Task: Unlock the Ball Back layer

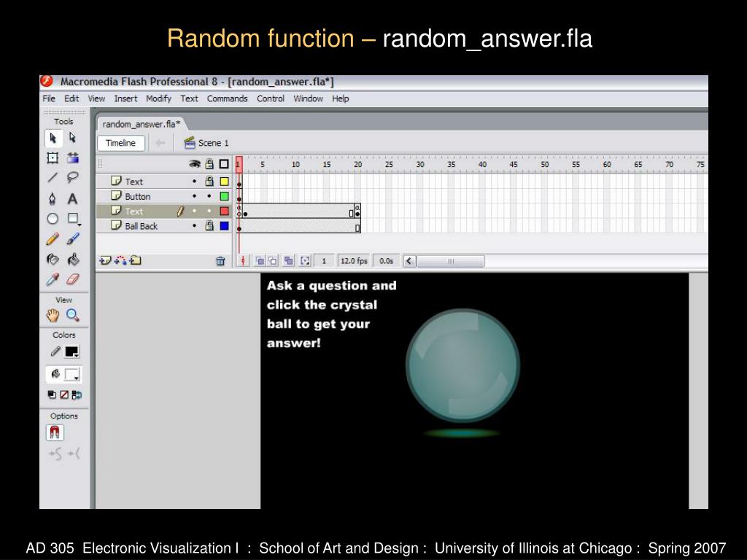Action: coord(209,226)
